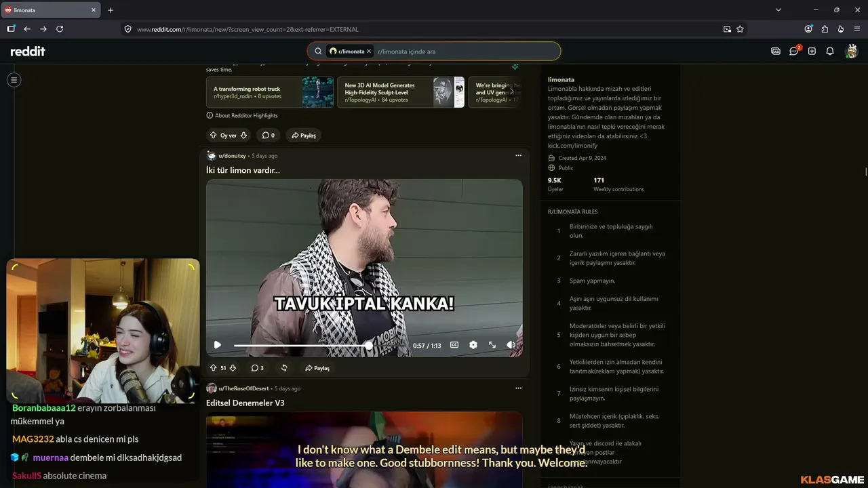
Task: Reload the current page
Action: [x=60, y=29]
